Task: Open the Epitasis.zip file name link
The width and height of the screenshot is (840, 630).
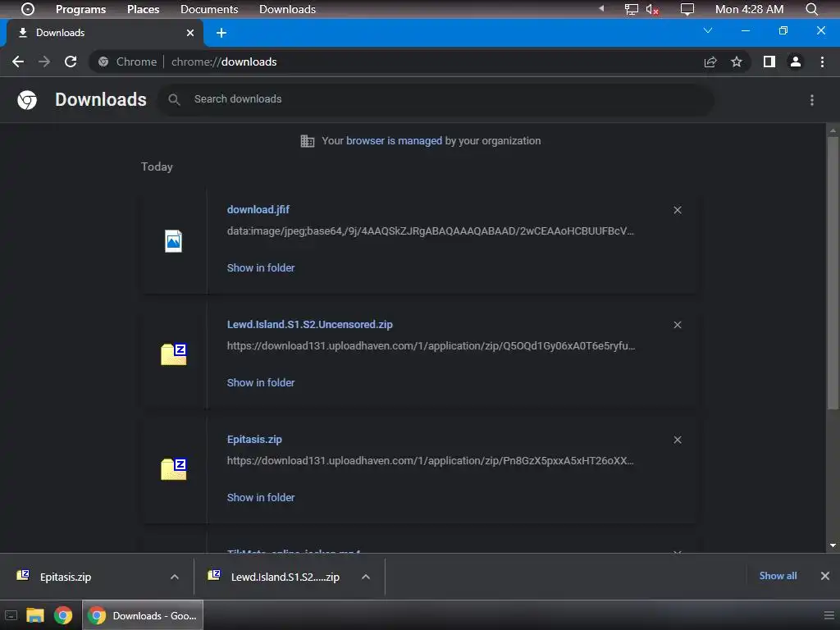Action: [254, 440]
